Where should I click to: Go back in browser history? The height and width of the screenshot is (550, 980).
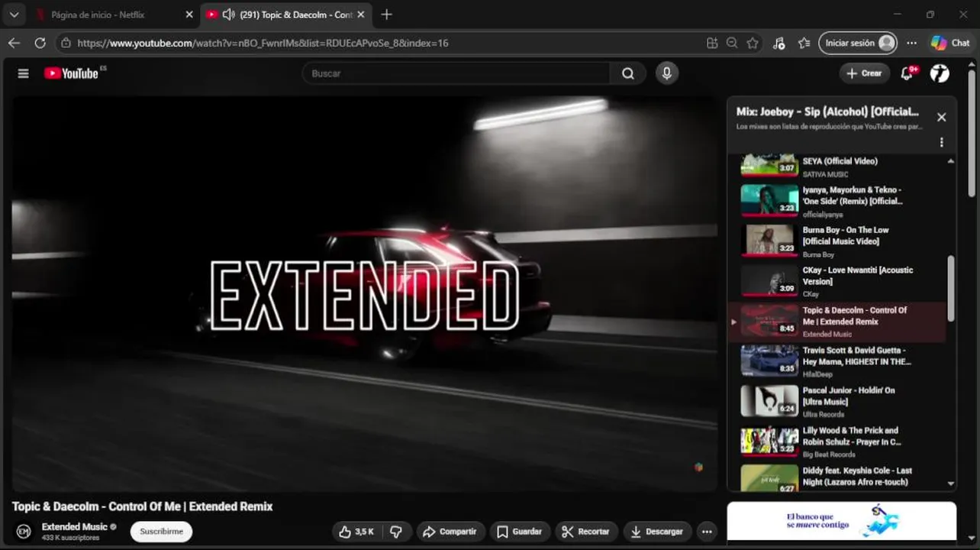pos(14,43)
